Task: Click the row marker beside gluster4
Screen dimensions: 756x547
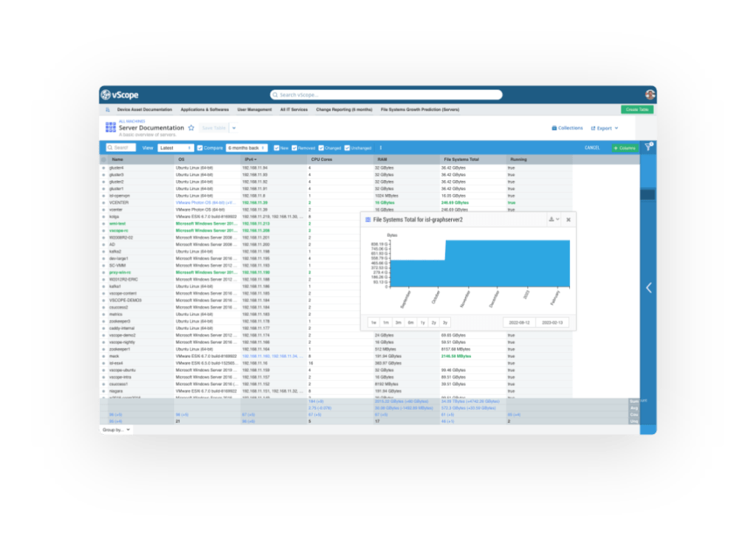Action: [x=103, y=168]
